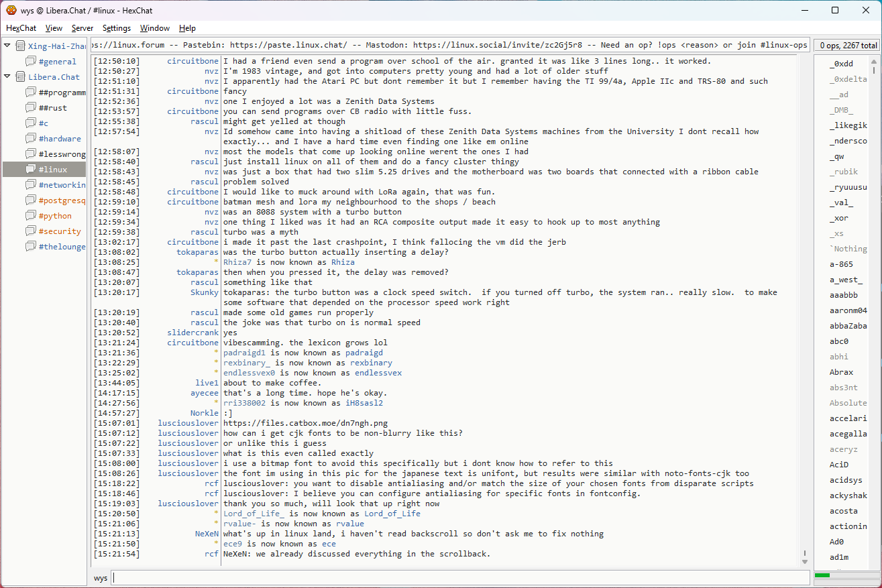Click the message input field
This screenshot has height=588, width=882.
(460, 578)
